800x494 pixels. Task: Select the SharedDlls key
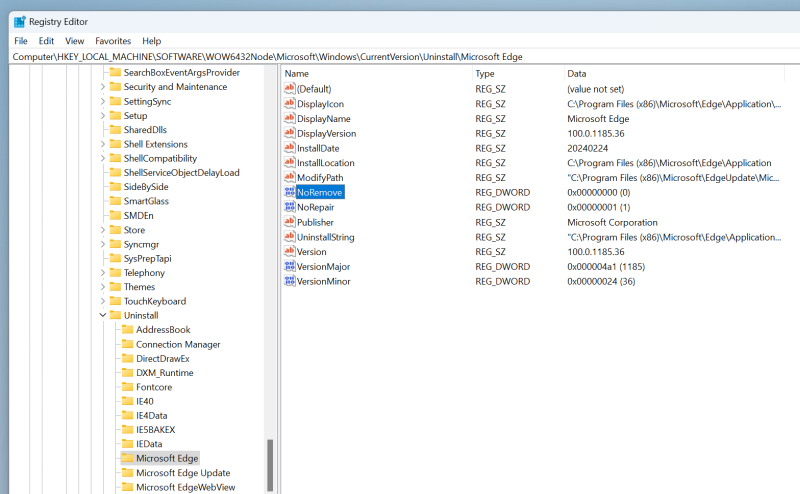pyautogui.click(x=145, y=130)
